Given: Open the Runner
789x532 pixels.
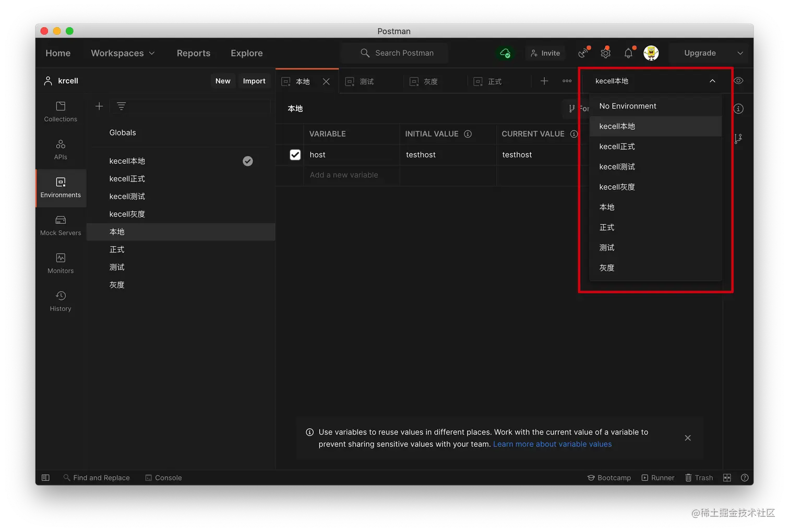Looking at the screenshot, I should point(657,478).
